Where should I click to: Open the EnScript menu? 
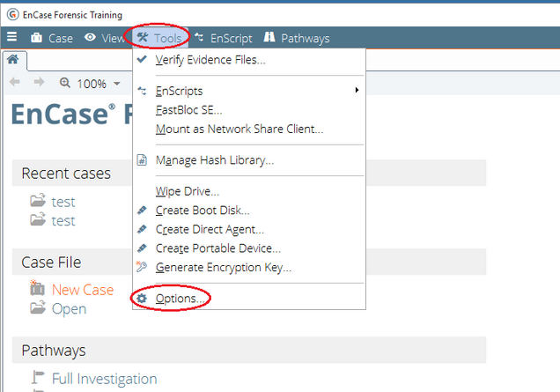pos(224,38)
